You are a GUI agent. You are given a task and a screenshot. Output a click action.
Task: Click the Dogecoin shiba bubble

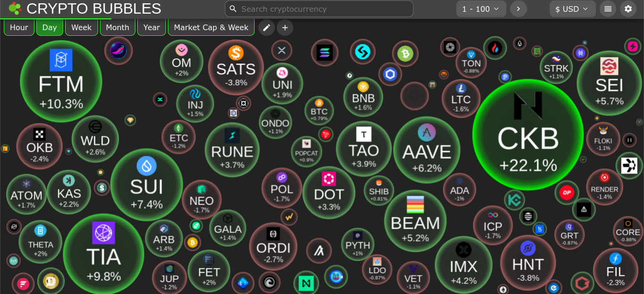(51, 281)
